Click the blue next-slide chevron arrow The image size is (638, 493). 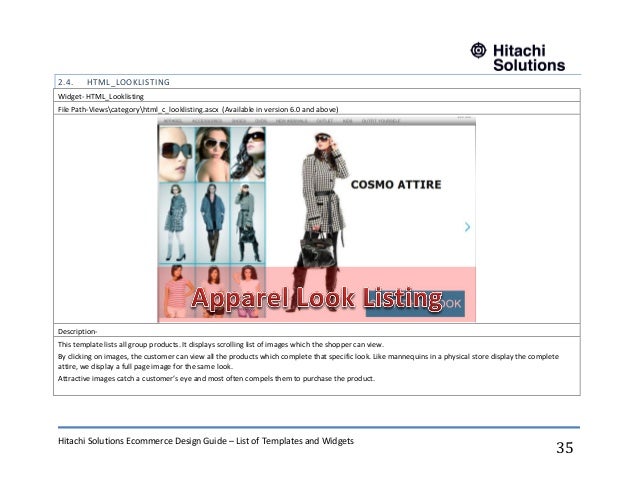point(467,227)
